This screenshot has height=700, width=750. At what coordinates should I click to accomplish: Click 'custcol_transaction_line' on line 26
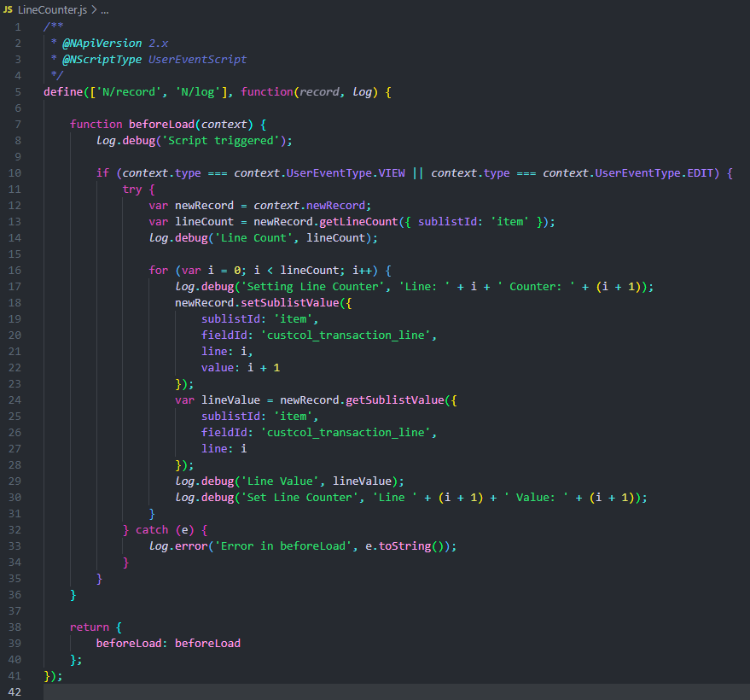tap(346, 433)
